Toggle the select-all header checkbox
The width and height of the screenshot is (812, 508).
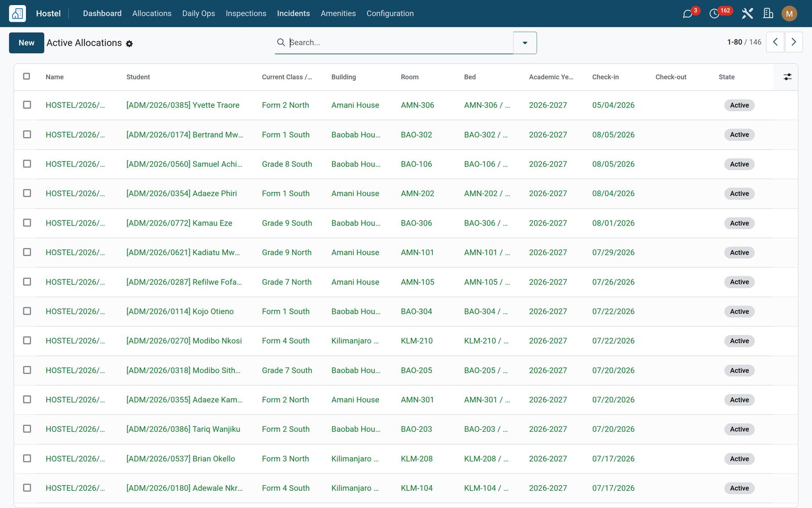(26, 76)
